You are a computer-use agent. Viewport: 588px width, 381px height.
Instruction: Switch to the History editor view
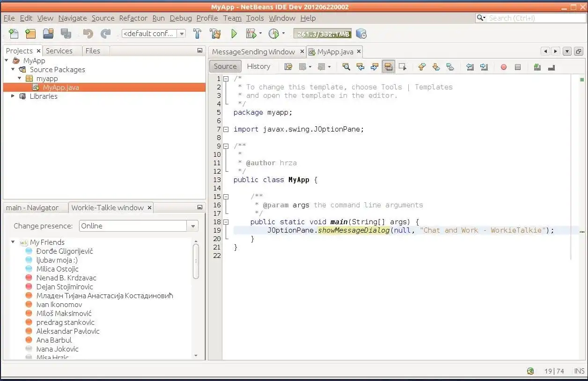[x=258, y=66]
